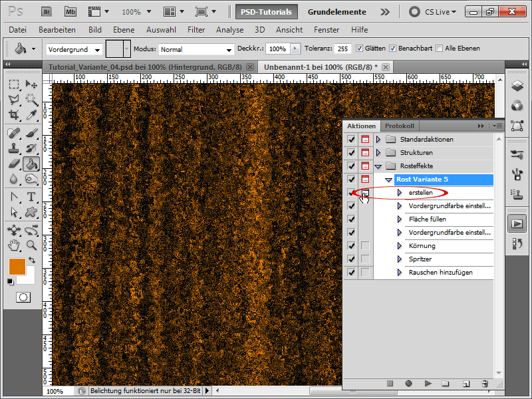Activate the Pen tool
Screen dimensions: 532x399
point(13,197)
